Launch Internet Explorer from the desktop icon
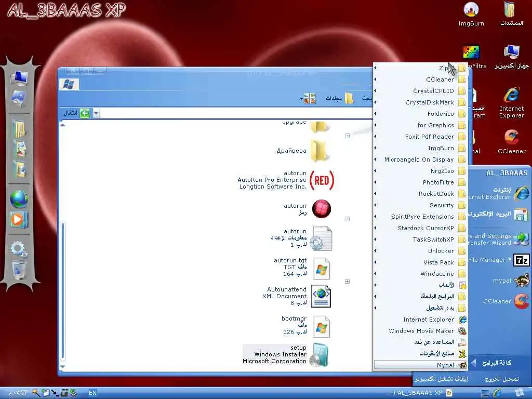The image size is (532, 399). [511, 102]
